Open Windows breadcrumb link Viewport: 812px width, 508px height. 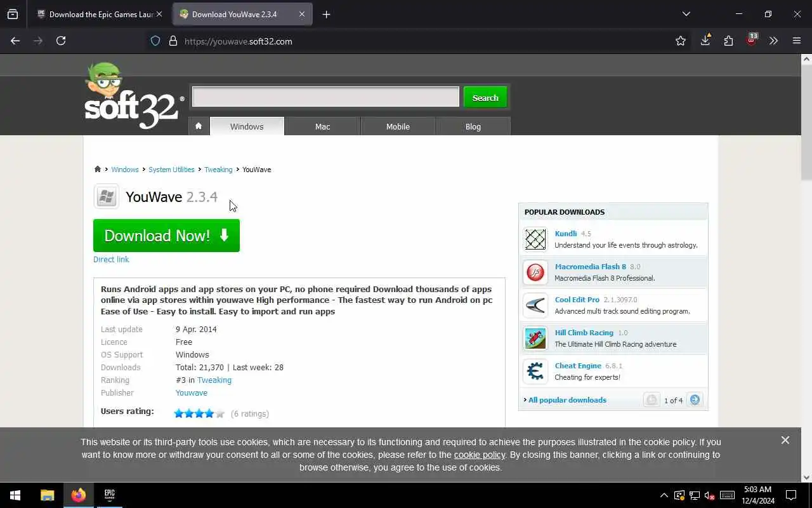pyautogui.click(x=125, y=170)
